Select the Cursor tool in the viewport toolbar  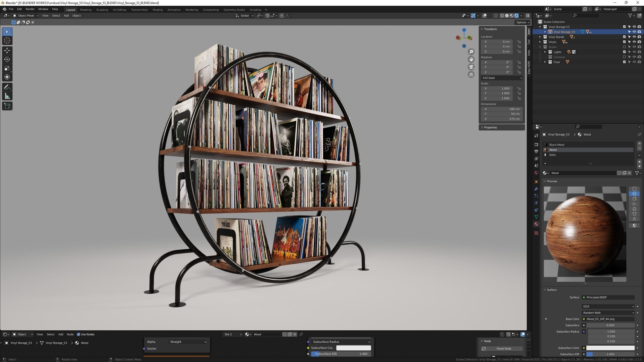click(x=7, y=40)
